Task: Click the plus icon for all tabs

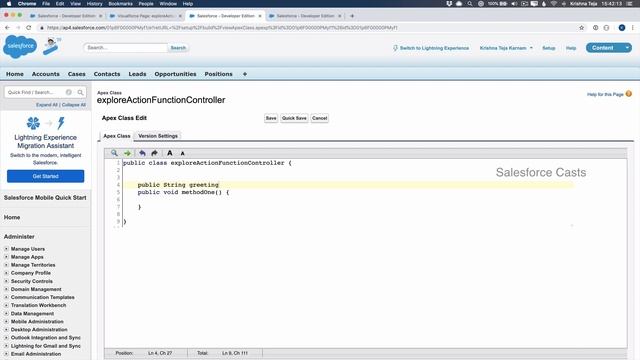Action: (x=244, y=74)
